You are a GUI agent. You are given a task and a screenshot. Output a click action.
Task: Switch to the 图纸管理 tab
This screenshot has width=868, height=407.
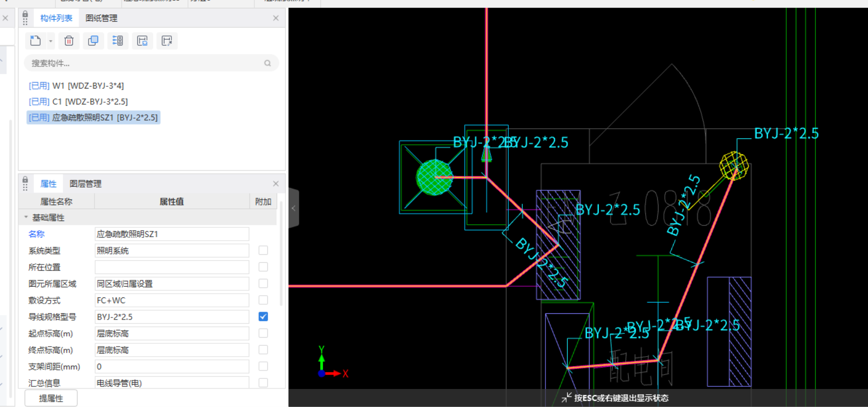pyautogui.click(x=101, y=18)
